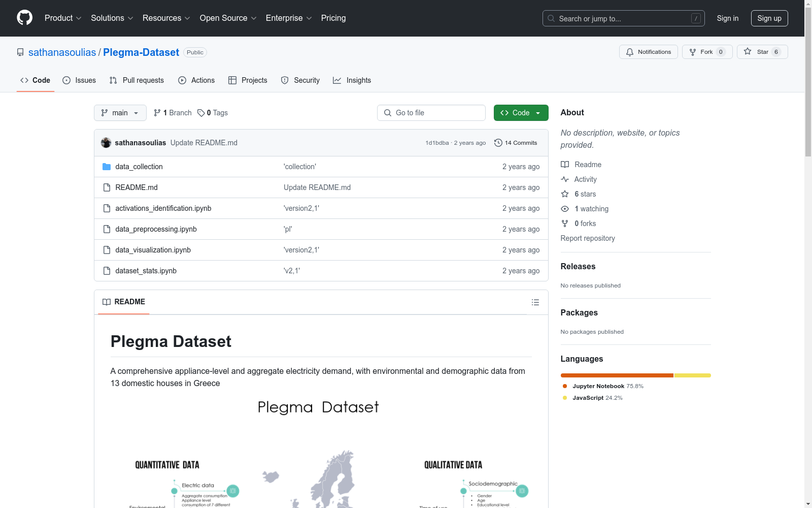Open the data_collection folder icon
Screen dimensions: 812x508
click(x=107, y=167)
